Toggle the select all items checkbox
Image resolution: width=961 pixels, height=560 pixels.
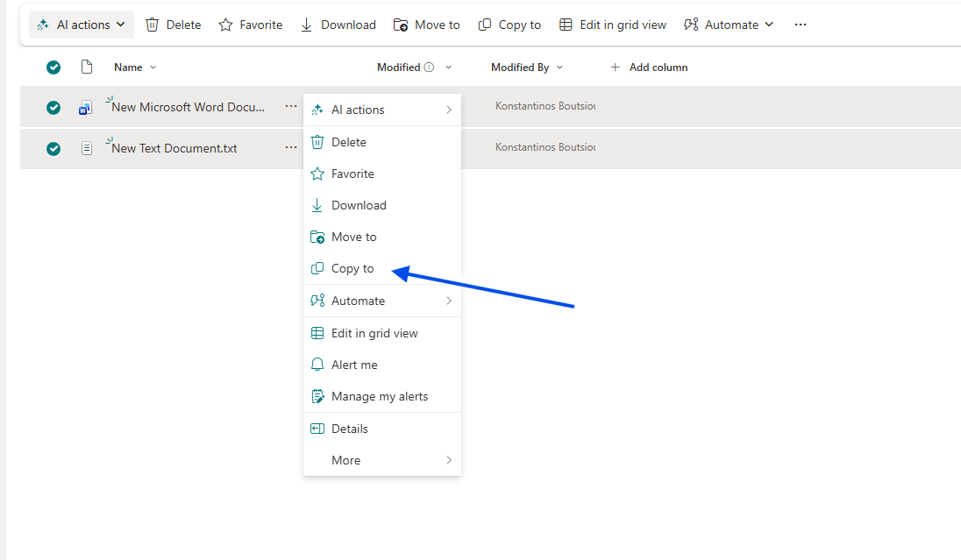click(x=53, y=67)
